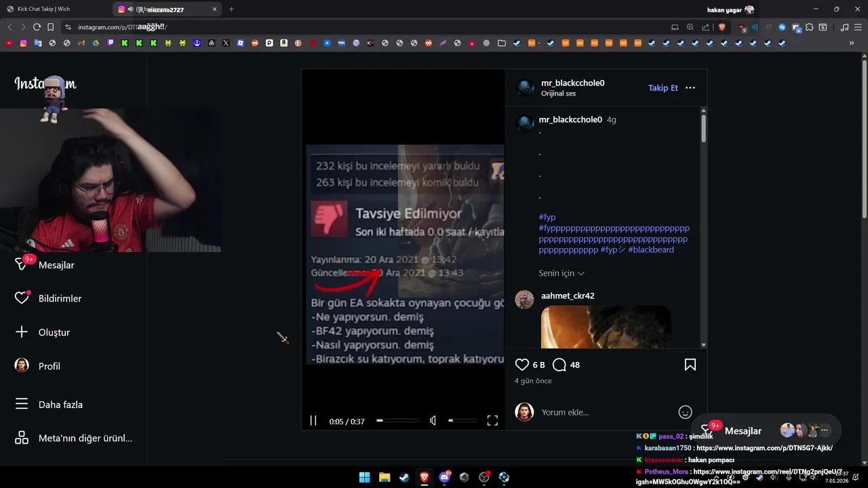Mute the video with the speaker icon
The width and height of the screenshot is (868, 488).
point(433,421)
